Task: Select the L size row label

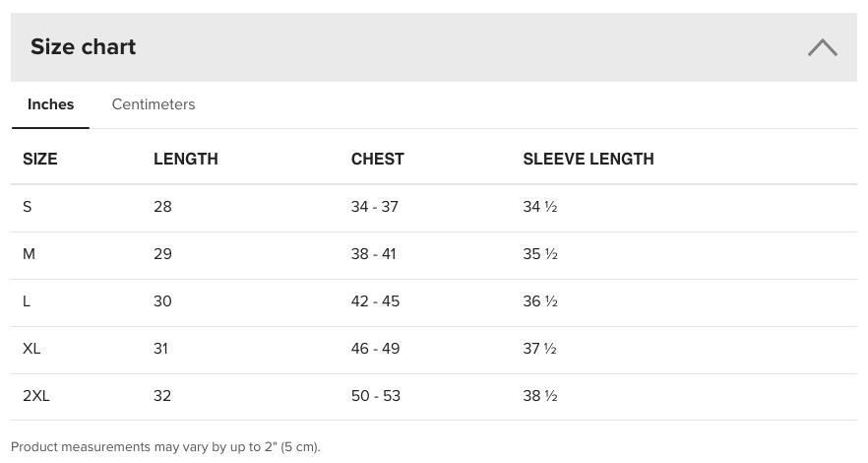Action: tap(27, 301)
